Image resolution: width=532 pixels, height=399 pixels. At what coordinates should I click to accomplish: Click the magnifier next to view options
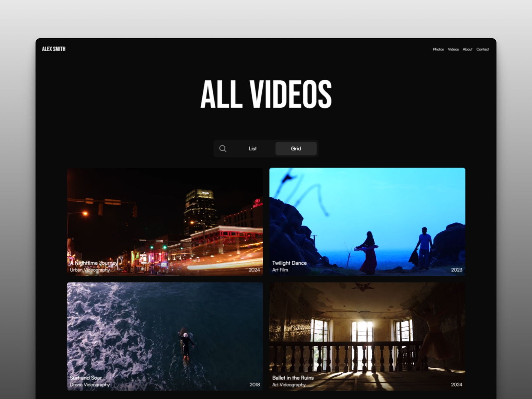click(x=223, y=148)
